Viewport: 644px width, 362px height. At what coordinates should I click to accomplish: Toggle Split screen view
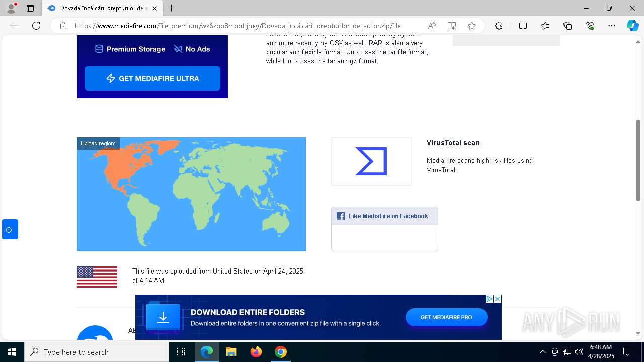(x=523, y=26)
